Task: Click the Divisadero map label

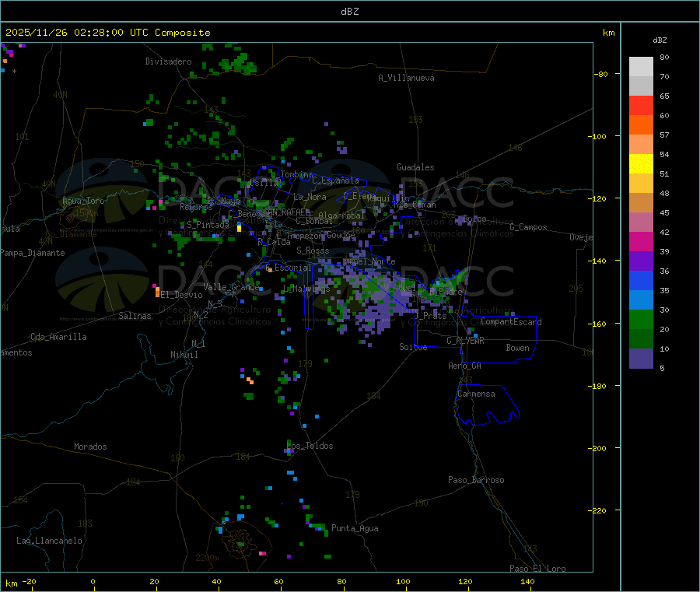Action: click(x=168, y=61)
